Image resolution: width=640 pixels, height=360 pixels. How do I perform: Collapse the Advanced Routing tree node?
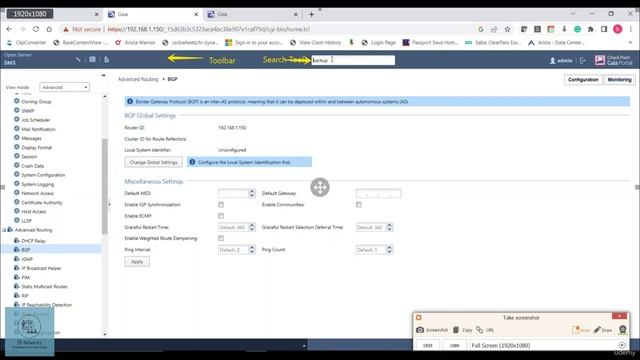(4, 230)
